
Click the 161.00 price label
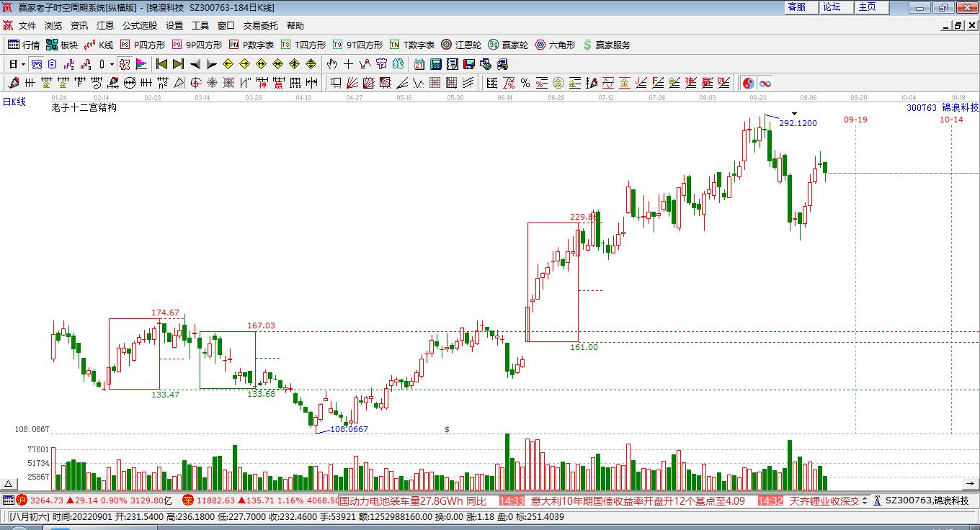pyautogui.click(x=584, y=347)
